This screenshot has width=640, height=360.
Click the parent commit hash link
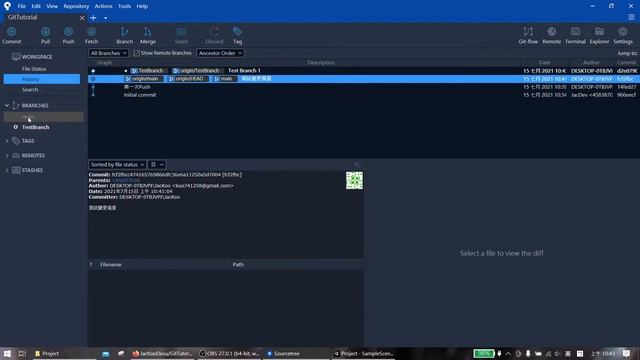coord(126,180)
